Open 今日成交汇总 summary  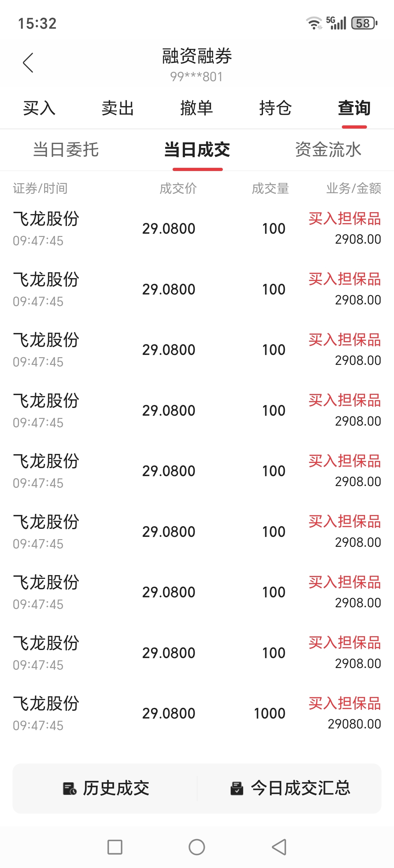click(x=289, y=789)
